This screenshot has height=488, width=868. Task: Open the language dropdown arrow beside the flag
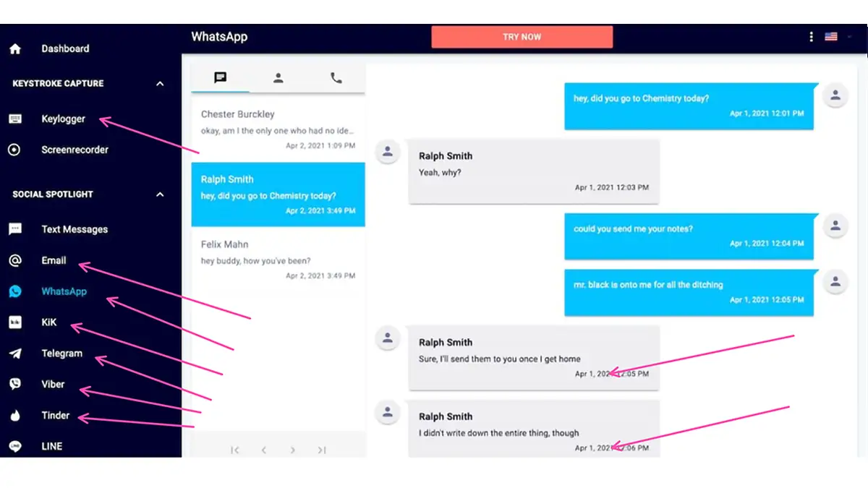(850, 37)
